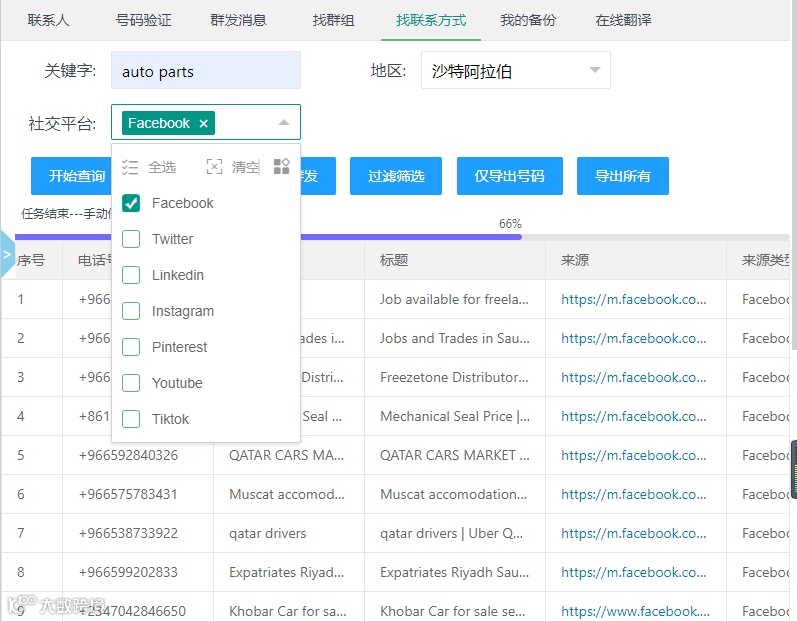Image resolution: width=797 pixels, height=621 pixels.
Task: Click the 开始查询 button
Action: [x=71, y=176]
